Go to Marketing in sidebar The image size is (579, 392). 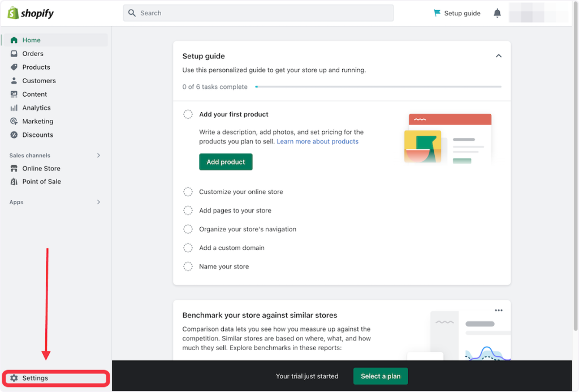[37, 122]
